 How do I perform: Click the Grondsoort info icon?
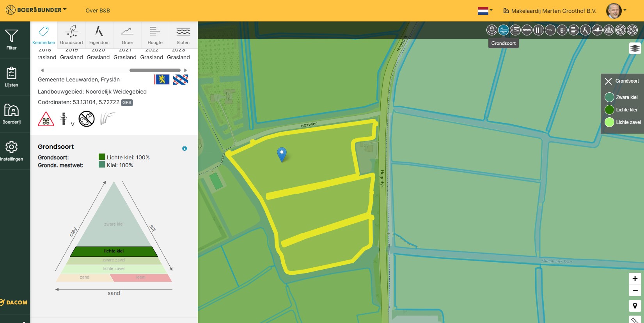pyautogui.click(x=185, y=148)
